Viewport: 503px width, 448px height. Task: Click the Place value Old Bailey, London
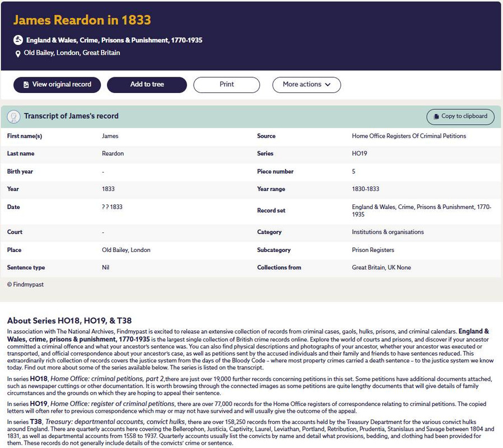126,250
